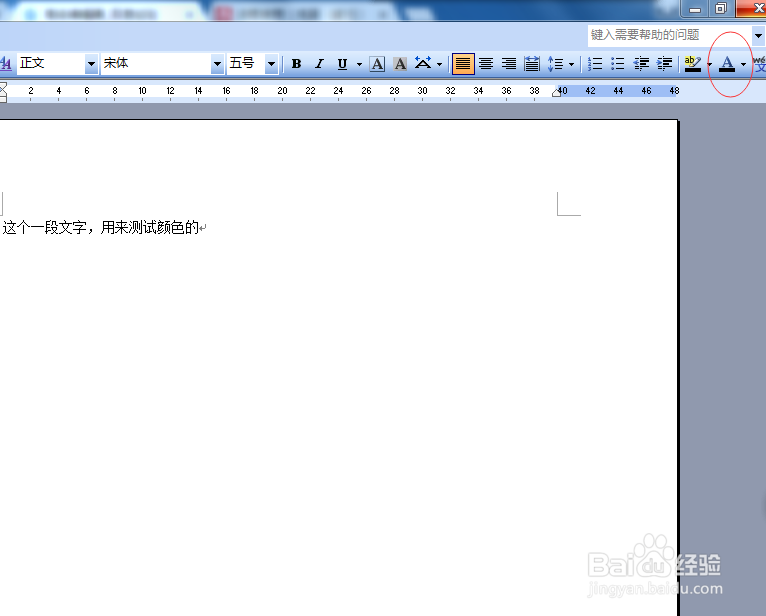Place cursor in the text 这个一段文字

tap(44, 228)
